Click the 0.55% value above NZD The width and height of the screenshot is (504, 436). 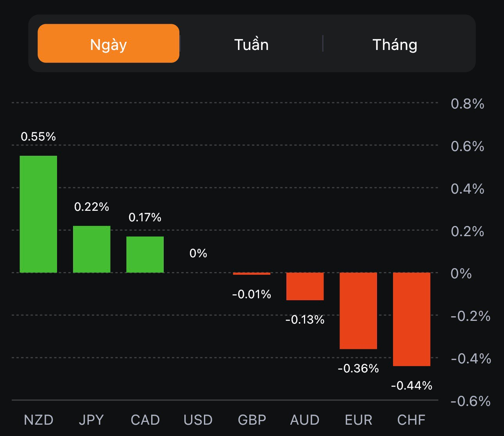(38, 137)
